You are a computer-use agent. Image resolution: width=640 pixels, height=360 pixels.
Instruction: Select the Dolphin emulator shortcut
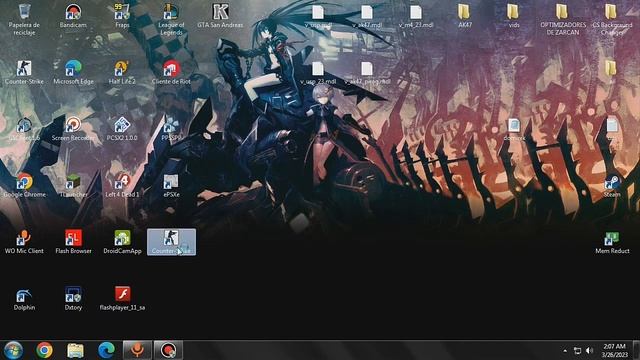24,299
